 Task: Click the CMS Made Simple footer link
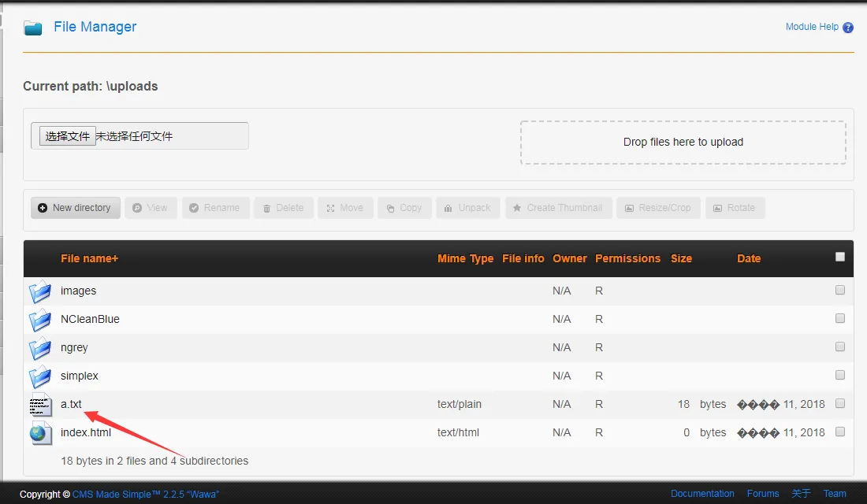tap(146, 495)
